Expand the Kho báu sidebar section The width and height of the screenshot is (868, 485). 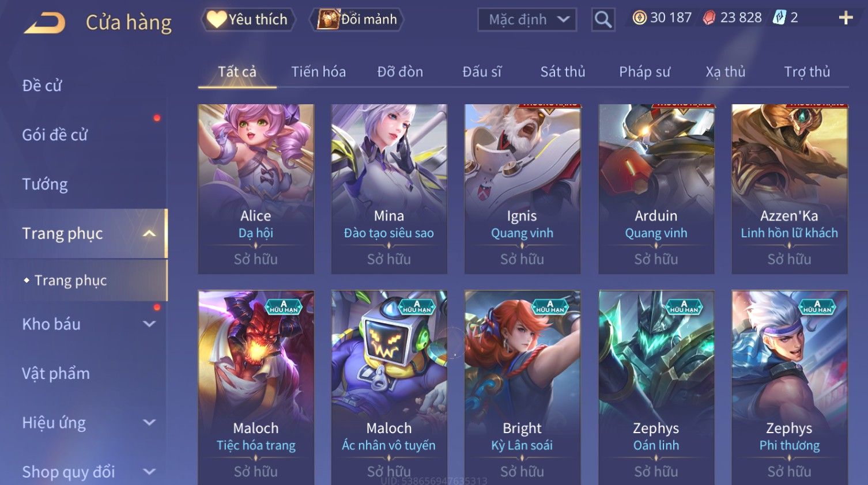click(x=149, y=324)
